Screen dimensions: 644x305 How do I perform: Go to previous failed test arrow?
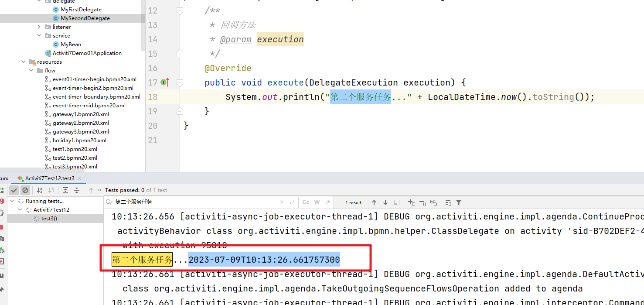coord(91,190)
